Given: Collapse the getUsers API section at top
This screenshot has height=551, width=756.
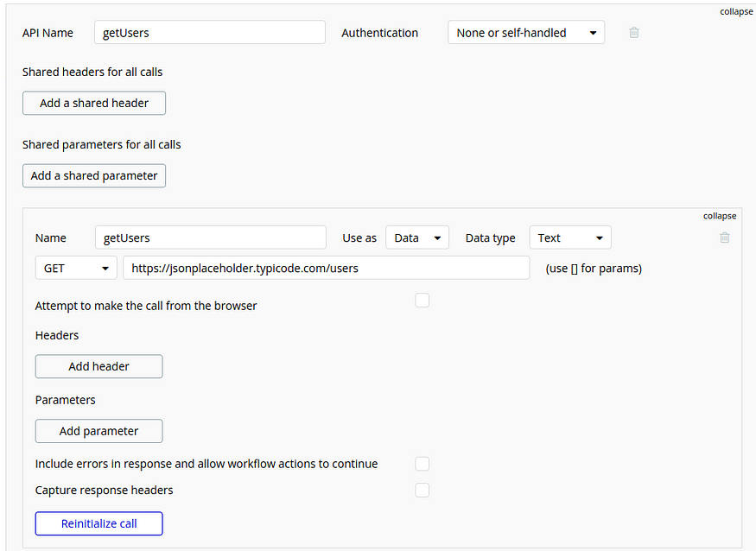Looking at the screenshot, I should 736,11.
